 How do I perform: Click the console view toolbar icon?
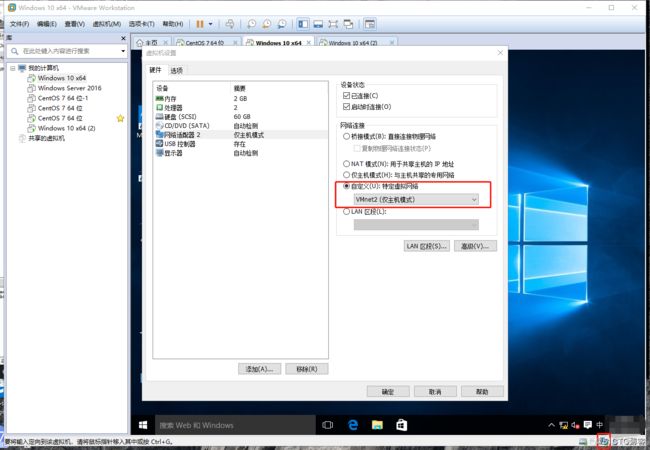click(x=369, y=24)
